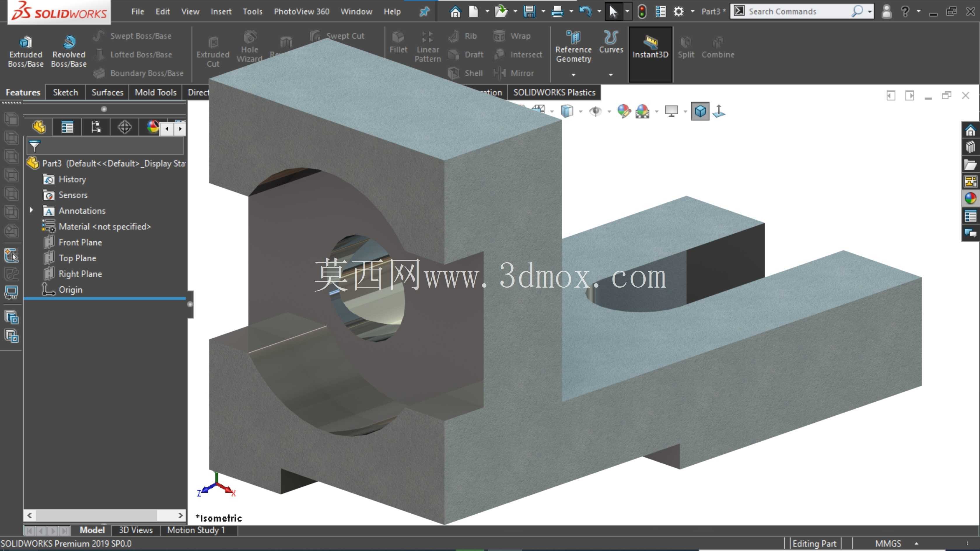
Task: Click the FeatureManager filter field
Action: click(x=105, y=146)
